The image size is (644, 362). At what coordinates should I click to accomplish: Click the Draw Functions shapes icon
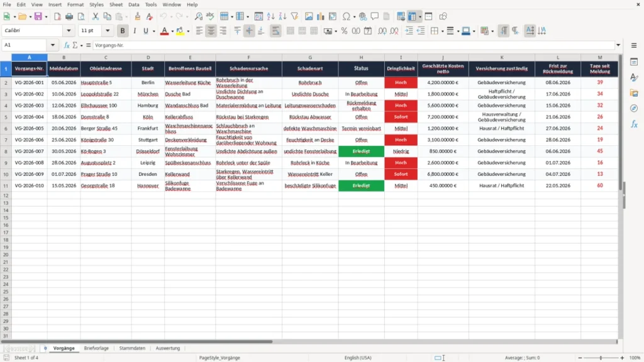pyautogui.click(x=443, y=16)
